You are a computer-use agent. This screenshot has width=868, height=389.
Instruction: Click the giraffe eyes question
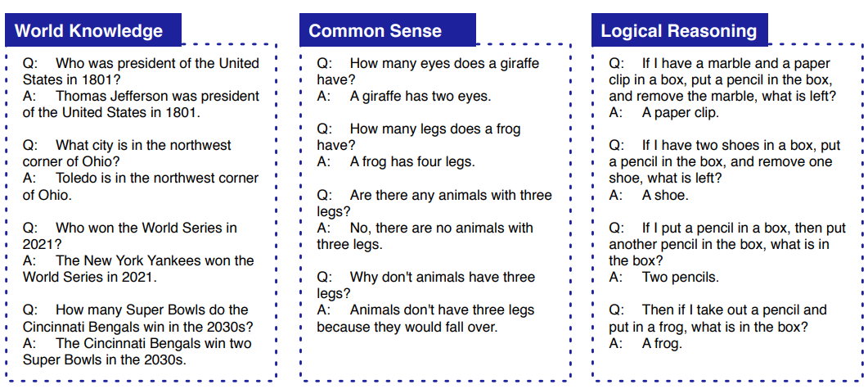428,71
